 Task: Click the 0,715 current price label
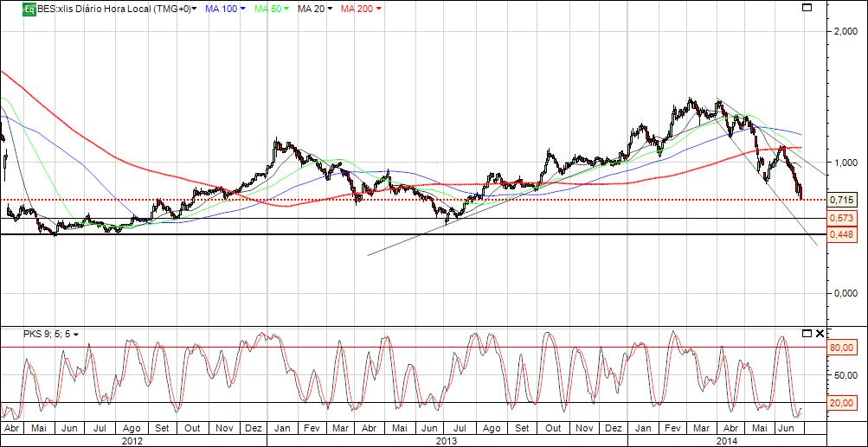coord(842,199)
